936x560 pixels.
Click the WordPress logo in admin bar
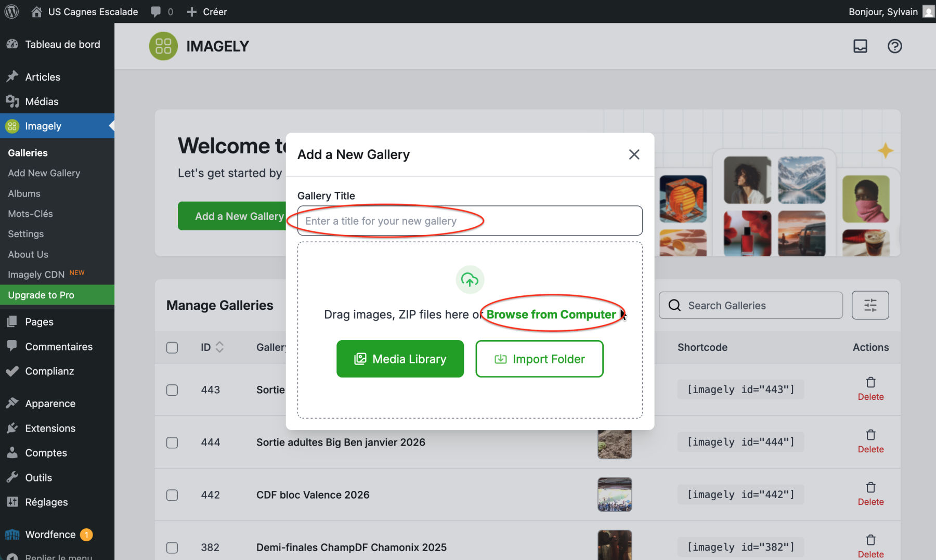11,11
